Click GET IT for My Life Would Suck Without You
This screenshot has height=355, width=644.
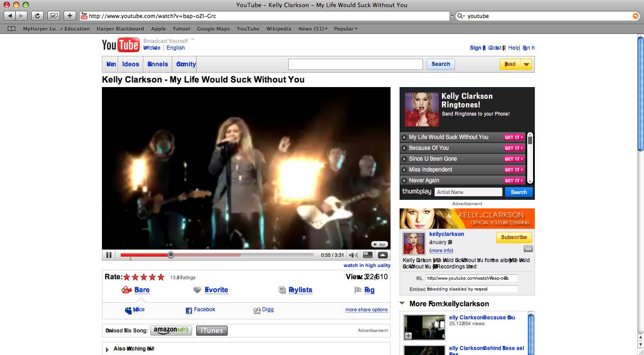click(x=514, y=137)
